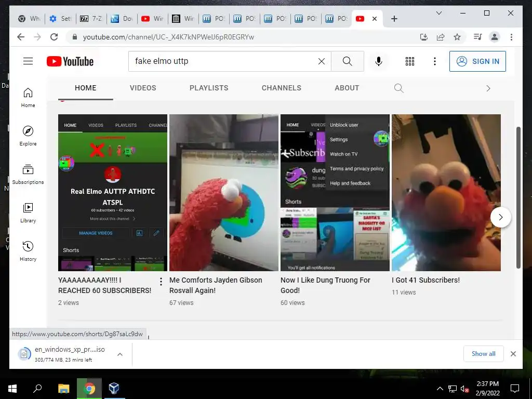Open File Explorer from the taskbar
This screenshot has width=532, height=399.
63,388
